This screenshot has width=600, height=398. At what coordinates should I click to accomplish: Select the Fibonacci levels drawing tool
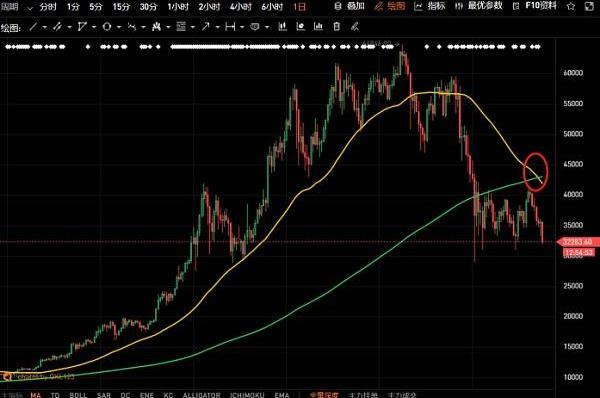[x=181, y=27]
